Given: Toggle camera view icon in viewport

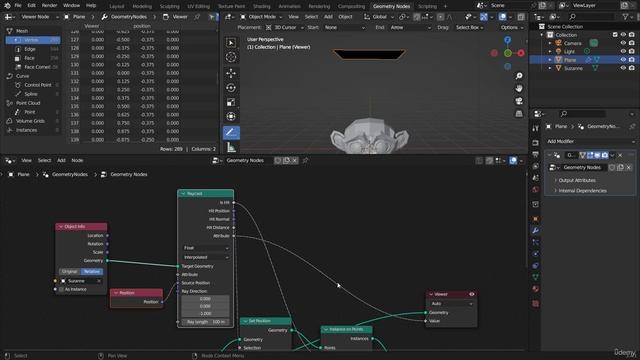Looking at the screenshot, I should pos(519,101).
